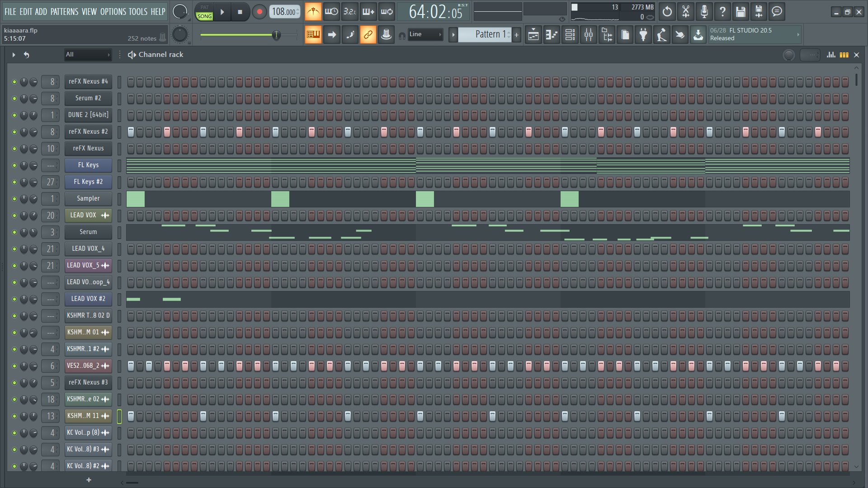
Task: Add a new channel with plus button
Action: (x=89, y=480)
